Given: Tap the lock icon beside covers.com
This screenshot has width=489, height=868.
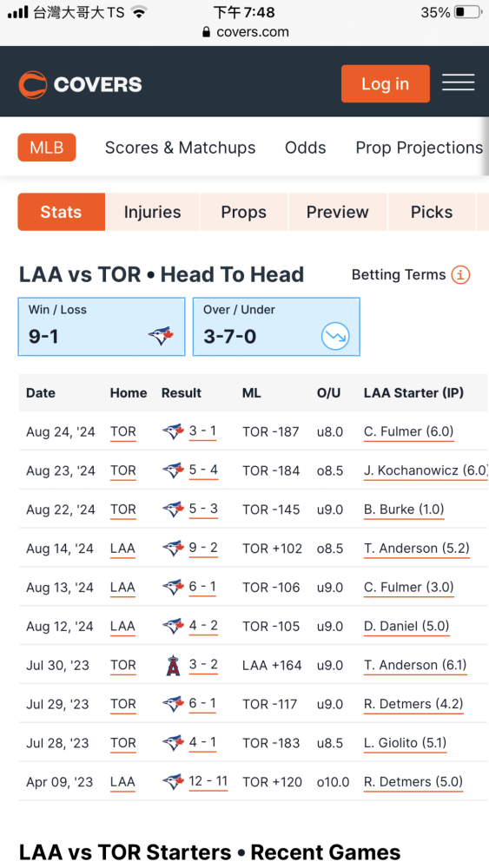Looking at the screenshot, I should [x=207, y=32].
